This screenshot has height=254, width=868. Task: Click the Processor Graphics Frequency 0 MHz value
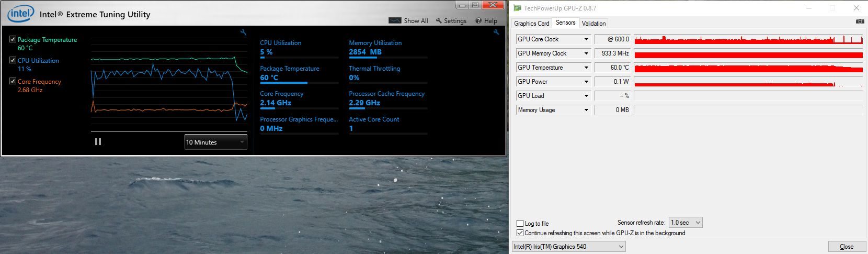[271, 128]
